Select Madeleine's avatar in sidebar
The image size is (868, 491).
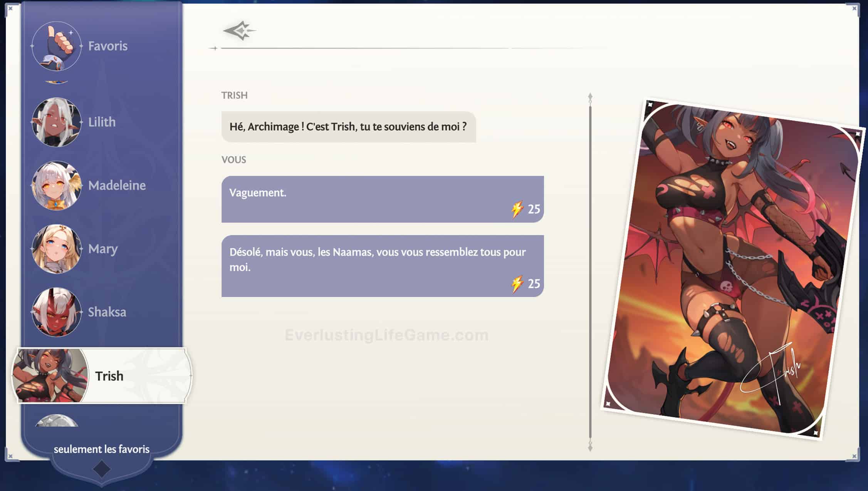56,186
